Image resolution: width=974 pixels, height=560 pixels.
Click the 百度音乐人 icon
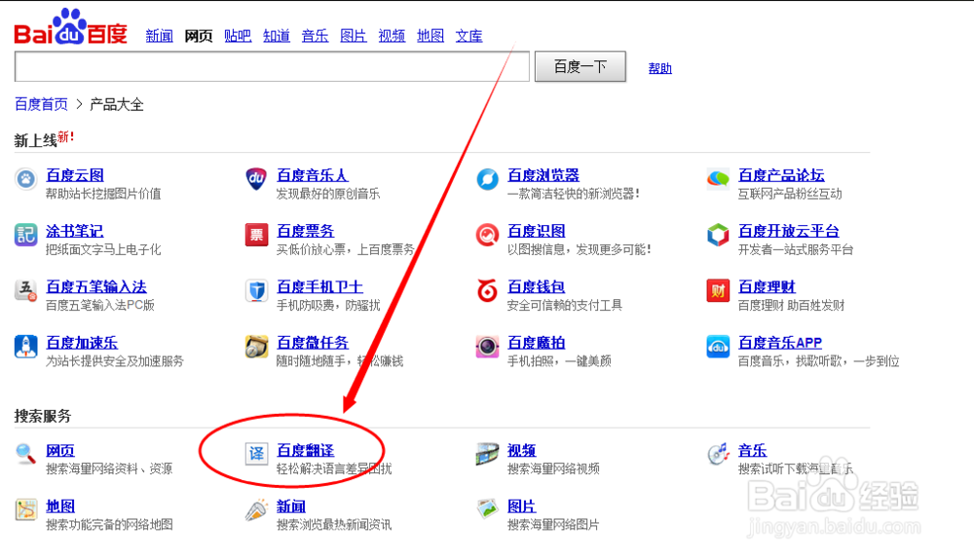[x=256, y=179]
